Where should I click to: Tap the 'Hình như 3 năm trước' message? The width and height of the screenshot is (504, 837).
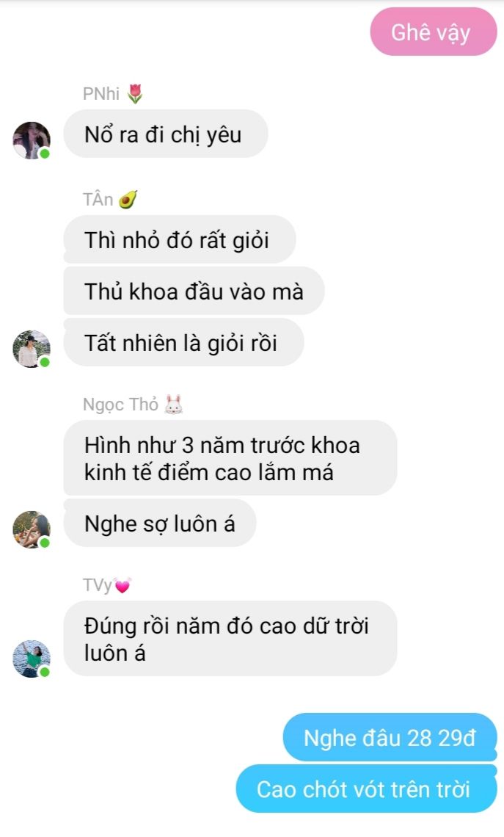[230, 458]
